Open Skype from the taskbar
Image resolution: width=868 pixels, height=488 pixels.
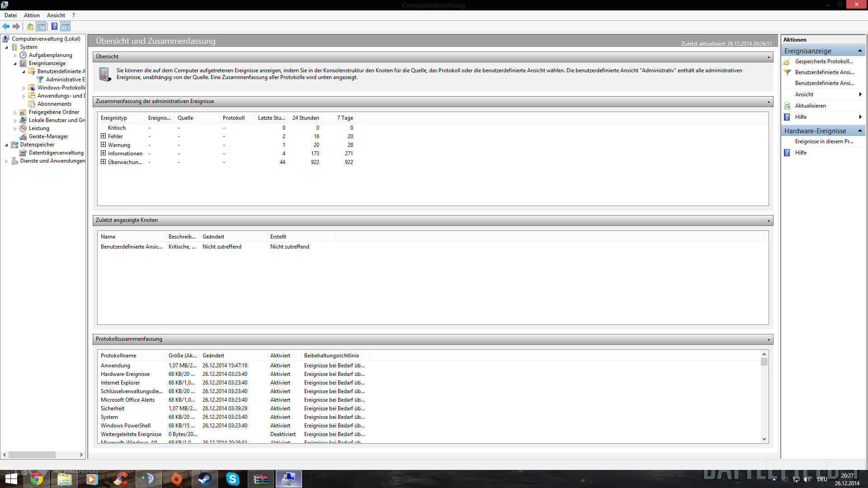point(233,479)
